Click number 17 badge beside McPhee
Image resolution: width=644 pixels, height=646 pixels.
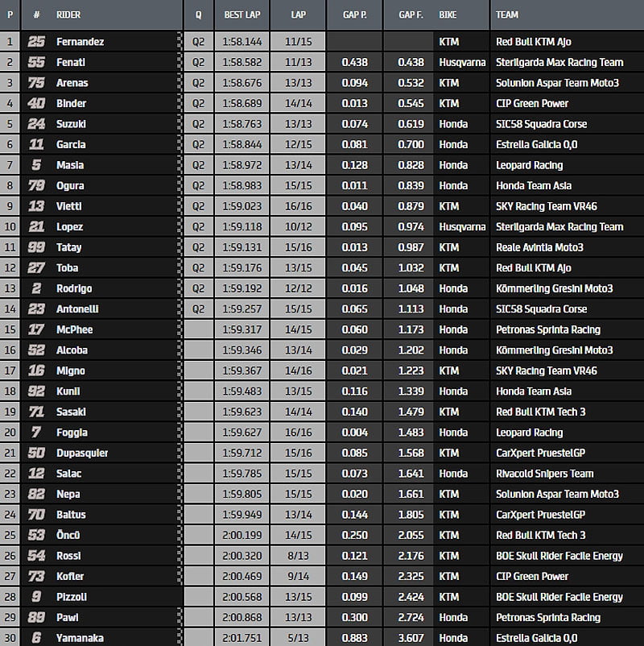[36, 329]
